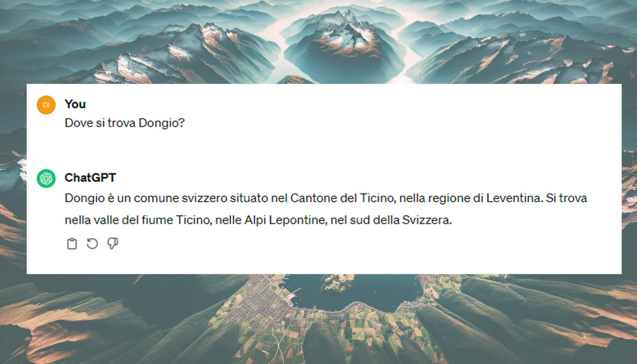This screenshot has height=364, width=637.
Task: Regenerate the response with the circular arrow icon
Action: click(x=92, y=244)
